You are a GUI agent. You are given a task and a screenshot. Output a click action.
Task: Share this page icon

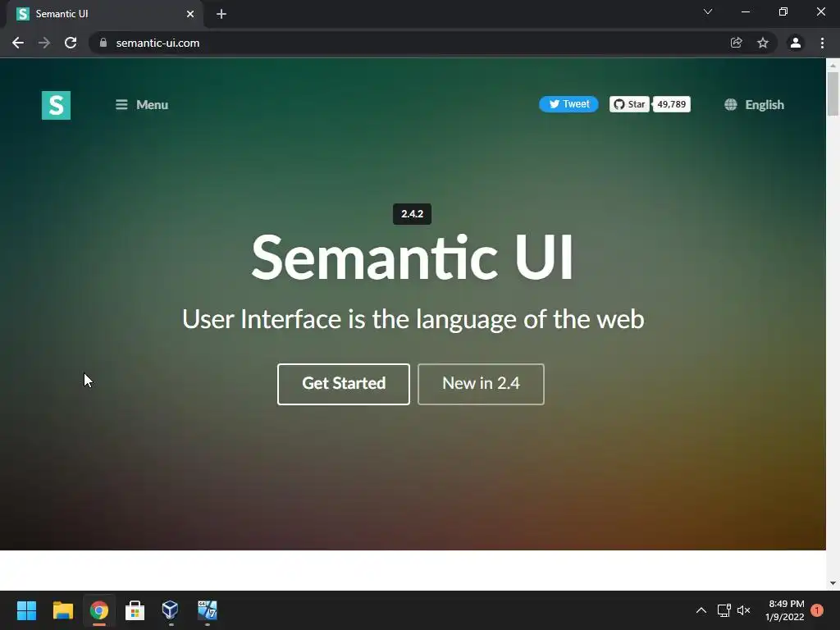737,43
